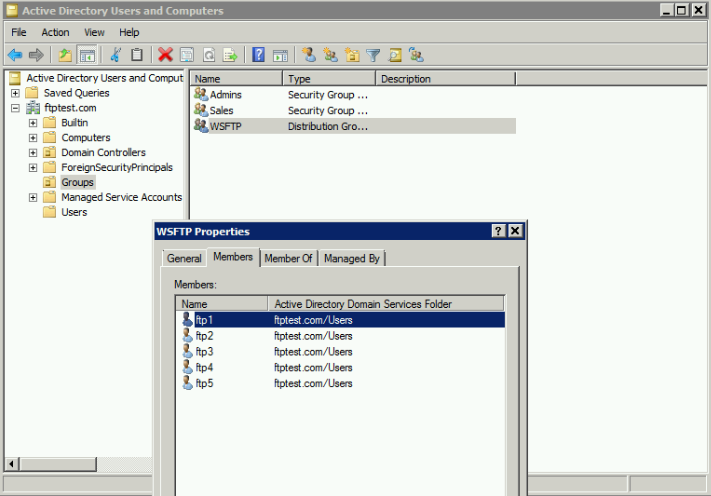Select member ftp4 in Members list
711x496 pixels.
(341, 368)
